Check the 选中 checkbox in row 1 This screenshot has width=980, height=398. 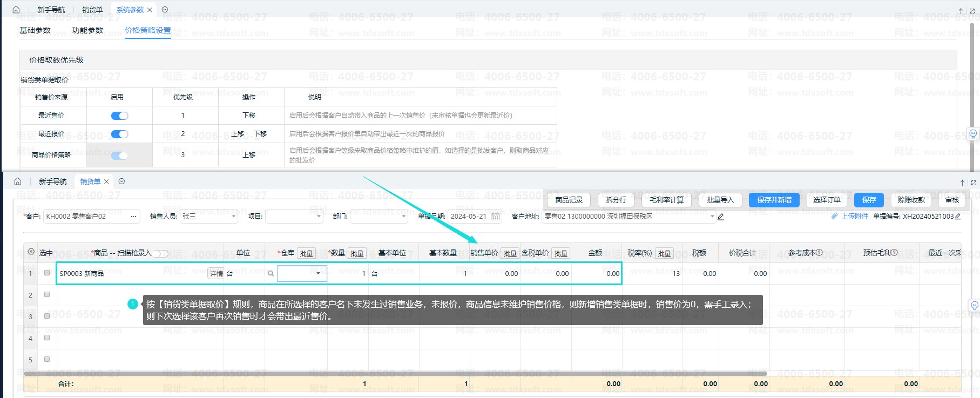point(47,273)
